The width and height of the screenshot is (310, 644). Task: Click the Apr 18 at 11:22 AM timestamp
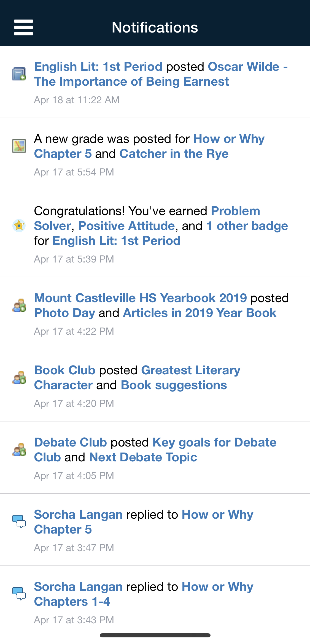coord(77,100)
